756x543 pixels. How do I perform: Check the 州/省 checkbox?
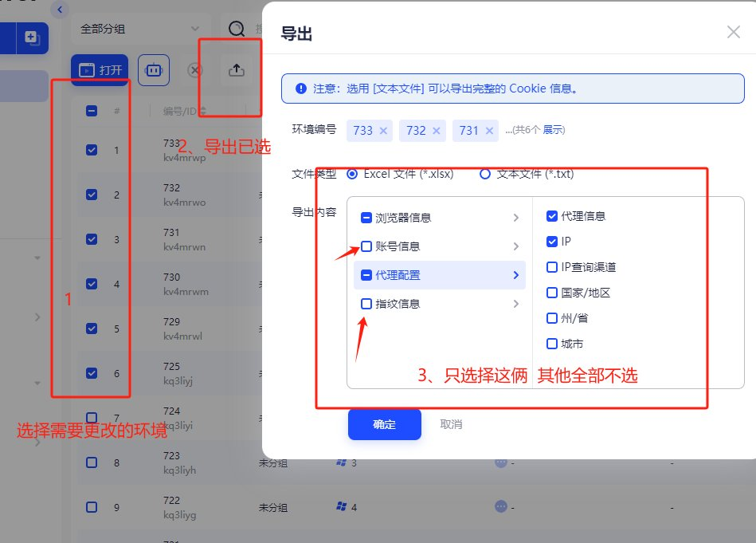[x=552, y=318]
